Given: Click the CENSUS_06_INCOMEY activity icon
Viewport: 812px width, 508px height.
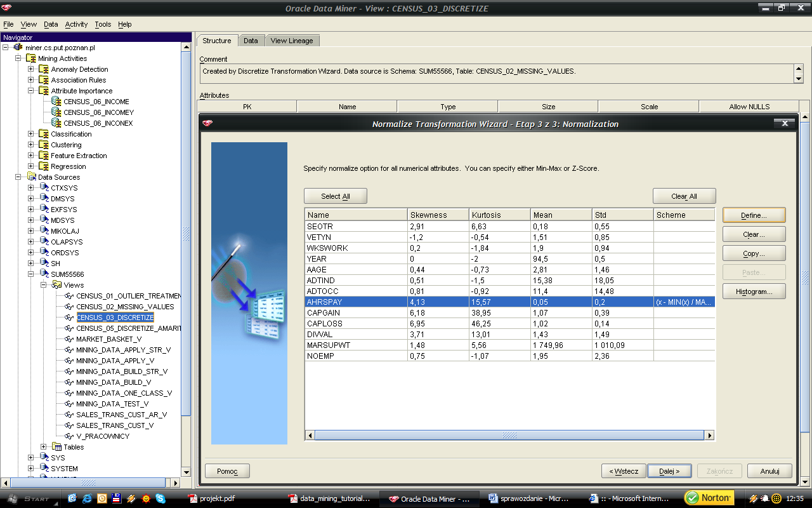Looking at the screenshot, I should pos(56,112).
